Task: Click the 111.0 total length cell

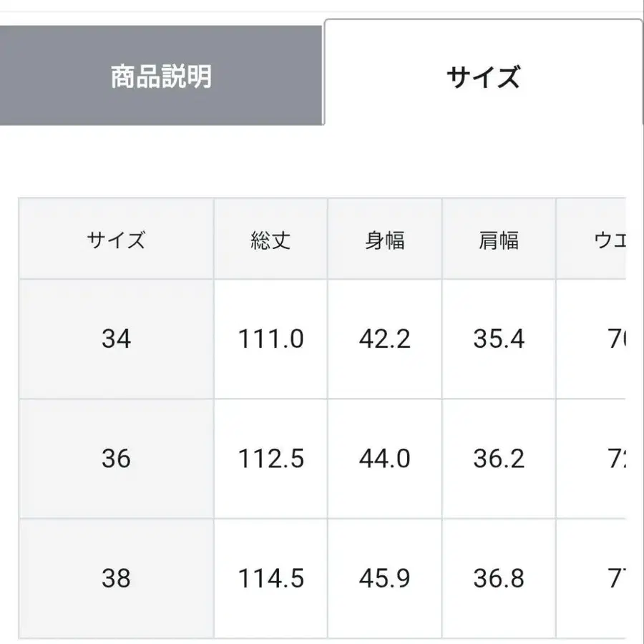Action: pos(270,338)
